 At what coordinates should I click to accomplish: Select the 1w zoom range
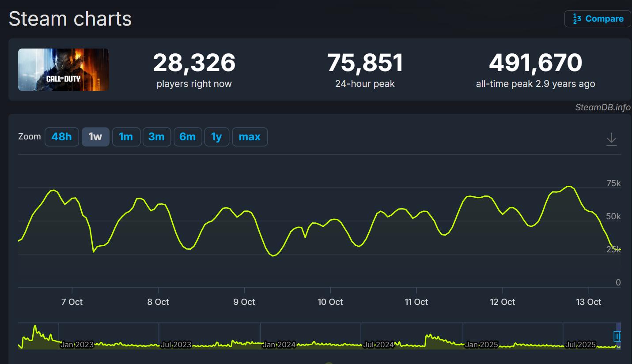tap(95, 137)
